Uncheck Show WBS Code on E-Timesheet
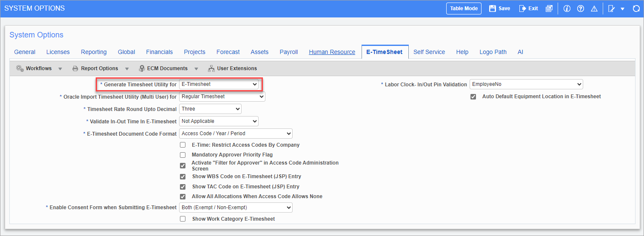Viewport: 644px width, 236px height. click(183, 176)
